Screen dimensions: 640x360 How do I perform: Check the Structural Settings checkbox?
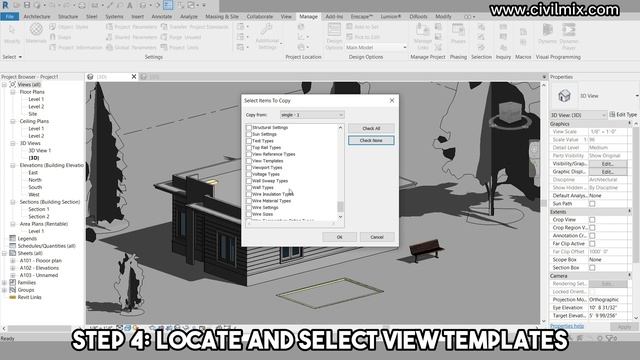pyautogui.click(x=249, y=127)
